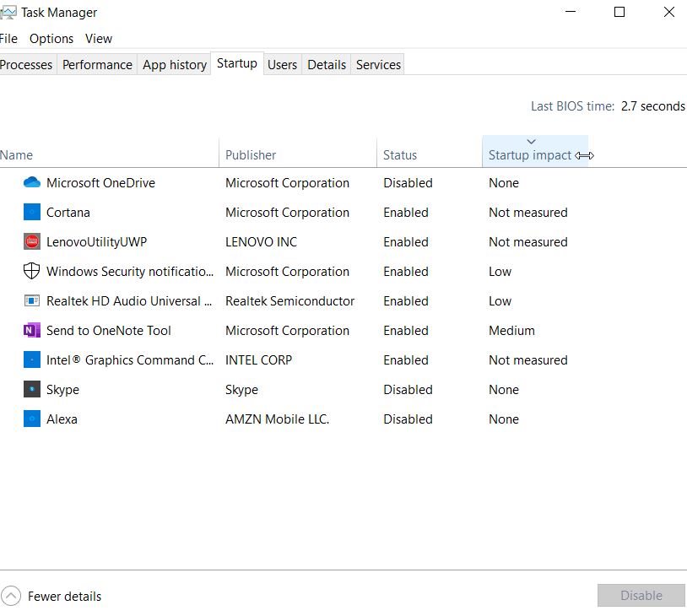Click the Realtek Semiconductor publisher cell
Viewport: 687px width, 616px height.
point(289,301)
